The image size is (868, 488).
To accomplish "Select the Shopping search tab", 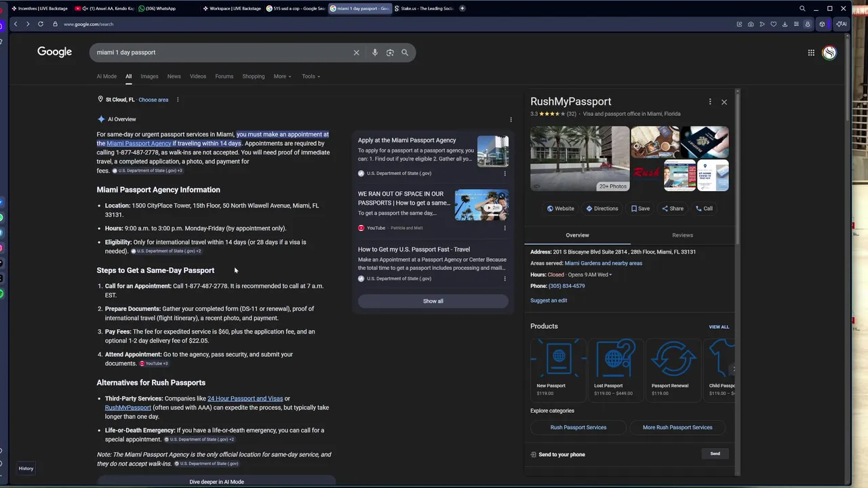I will (x=254, y=76).
